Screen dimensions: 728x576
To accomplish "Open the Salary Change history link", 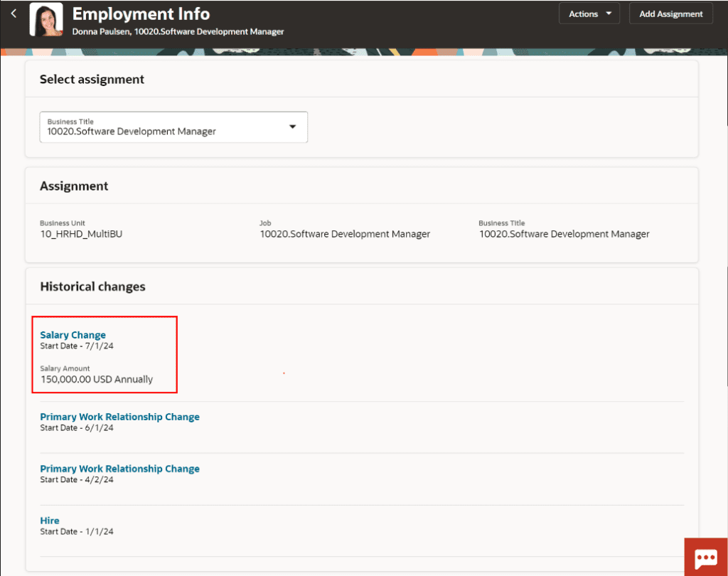I will click(73, 335).
